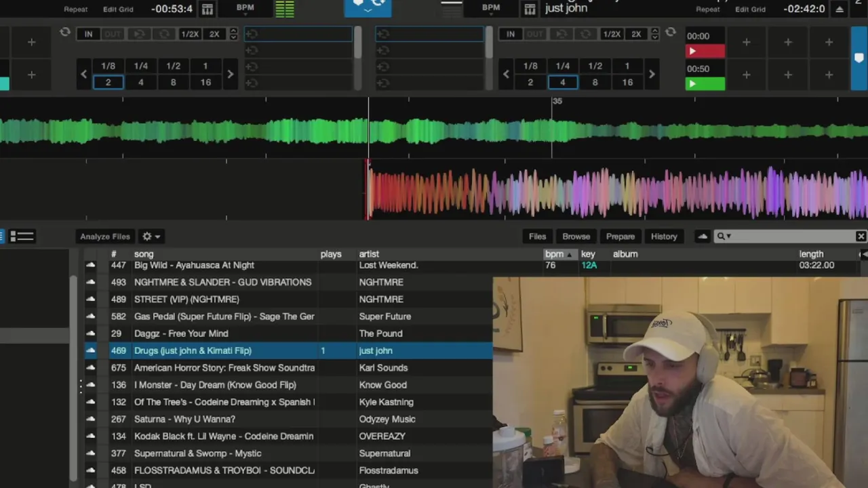Set loop IN point on left deck
Screen dimensions: 868x488
point(88,34)
